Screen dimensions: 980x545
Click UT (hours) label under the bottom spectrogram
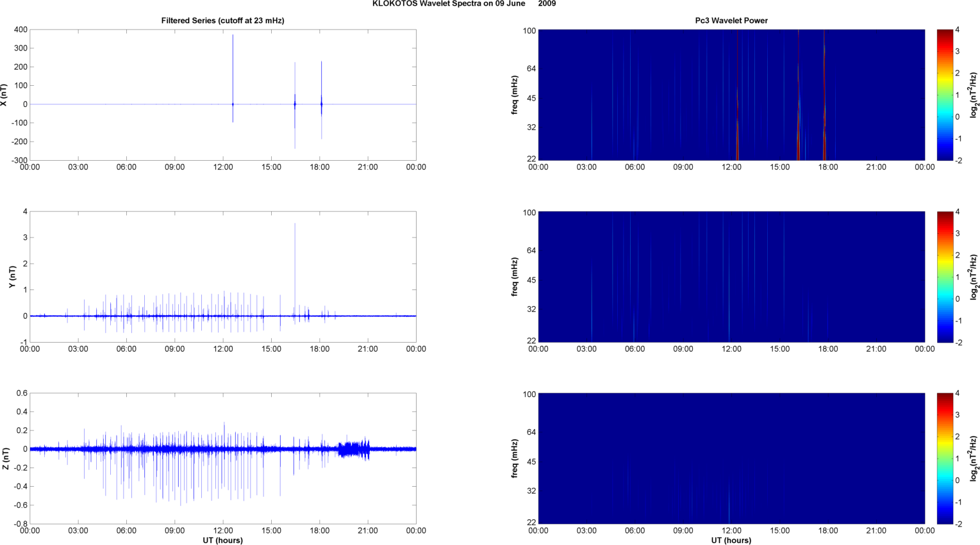tap(731, 540)
